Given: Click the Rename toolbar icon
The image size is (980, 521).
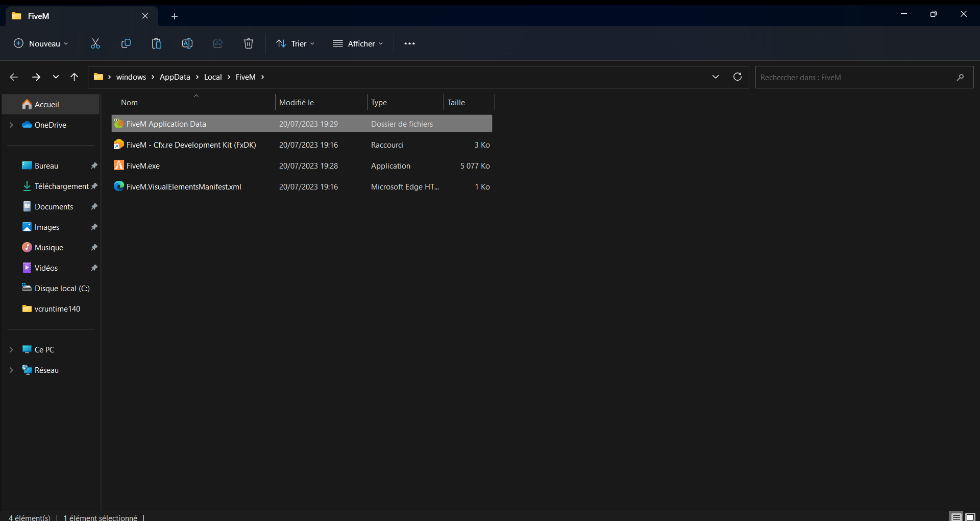Looking at the screenshot, I should [187, 44].
